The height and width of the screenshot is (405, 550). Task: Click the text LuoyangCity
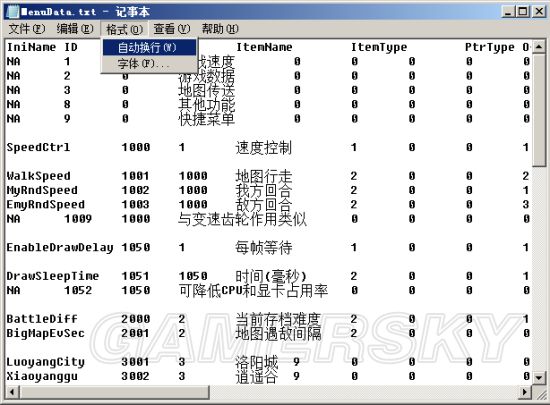[46, 362]
